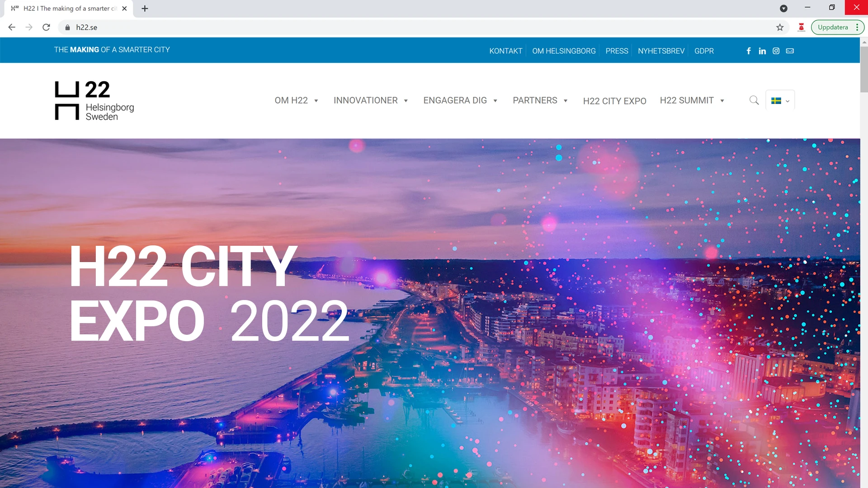Click the H22 Helsingborg Sweden logo
Viewport: 868px width, 488px height.
pyautogui.click(x=94, y=100)
